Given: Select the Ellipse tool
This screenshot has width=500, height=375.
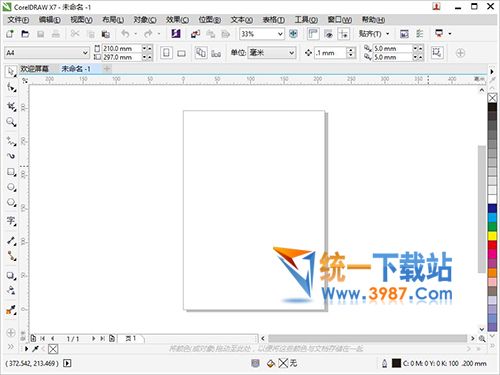Looking at the screenshot, I should click(x=11, y=187).
